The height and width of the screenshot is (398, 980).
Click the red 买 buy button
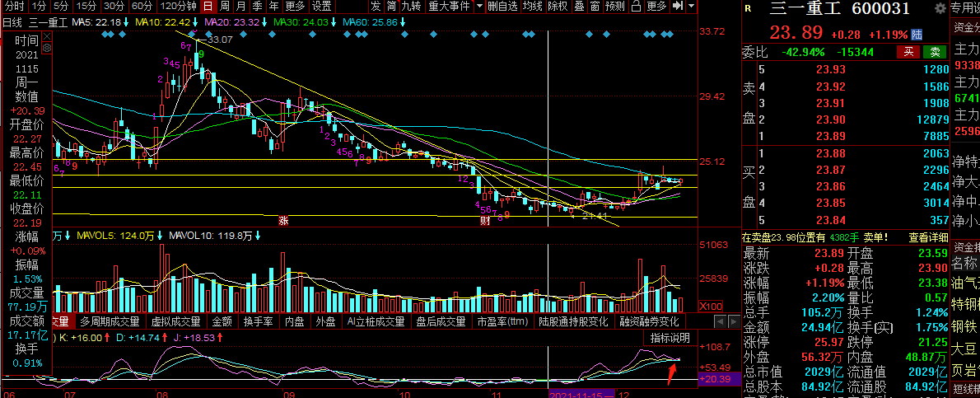909,52
